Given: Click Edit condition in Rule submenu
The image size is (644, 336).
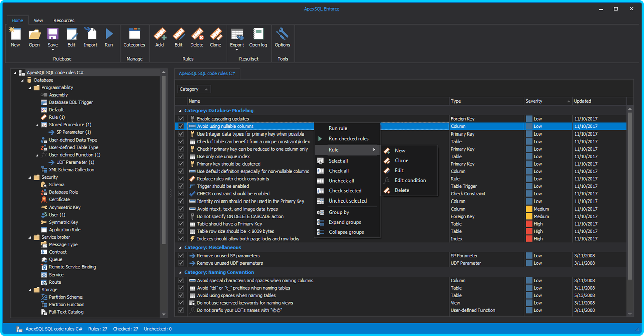Looking at the screenshot, I should 410,180.
